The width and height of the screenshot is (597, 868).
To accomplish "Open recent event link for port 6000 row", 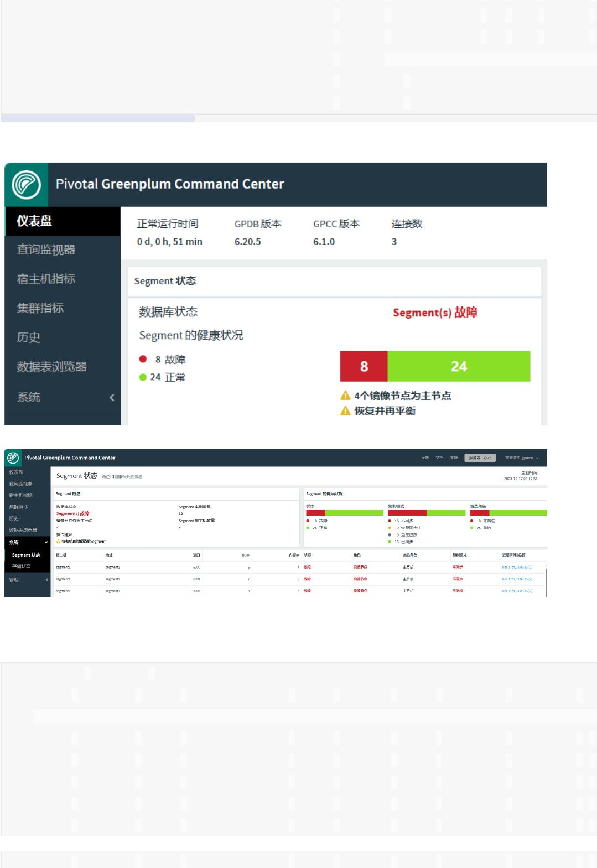I will pos(517,567).
